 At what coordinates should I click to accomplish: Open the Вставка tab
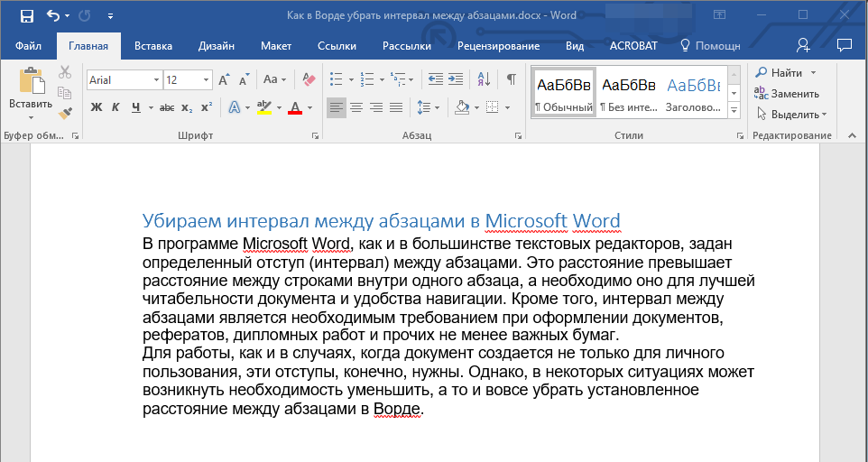153,46
